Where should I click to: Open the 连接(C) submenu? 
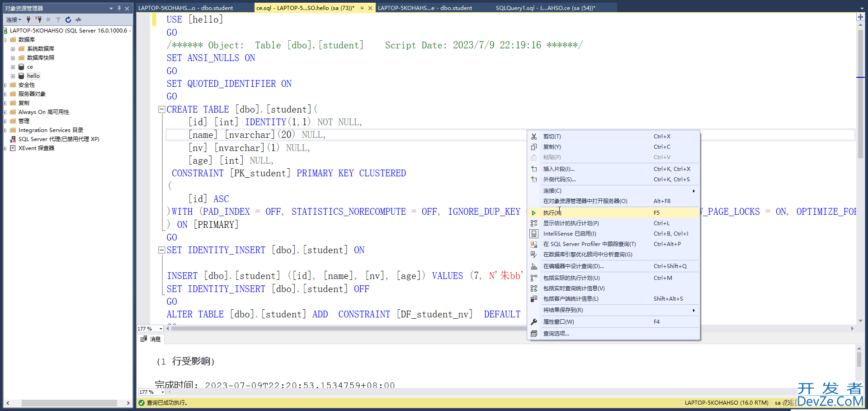coord(614,191)
